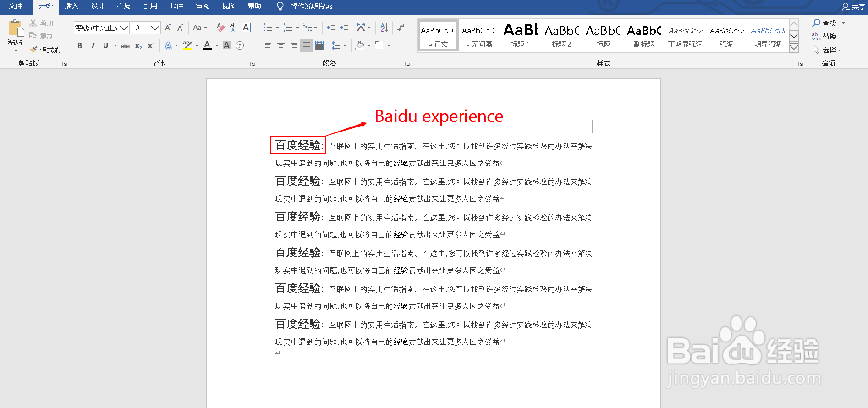Increase font size with the grow-font icon
Screen dimensions: 868x408
pyautogui.click(x=168, y=28)
